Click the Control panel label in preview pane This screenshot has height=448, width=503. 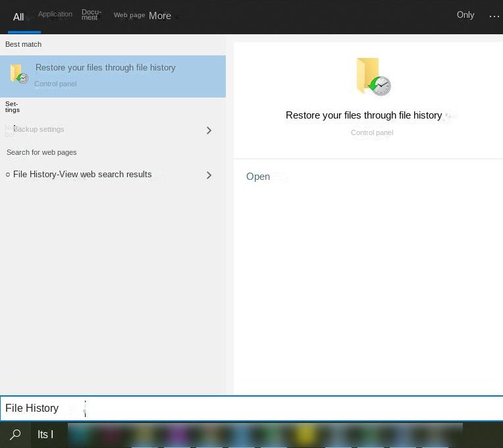coord(372,132)
